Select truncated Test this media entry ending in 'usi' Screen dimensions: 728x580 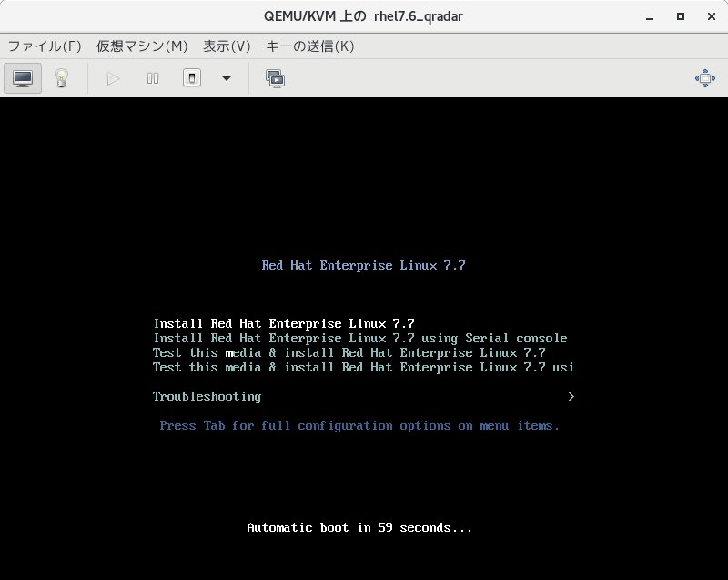coord(363,367)
